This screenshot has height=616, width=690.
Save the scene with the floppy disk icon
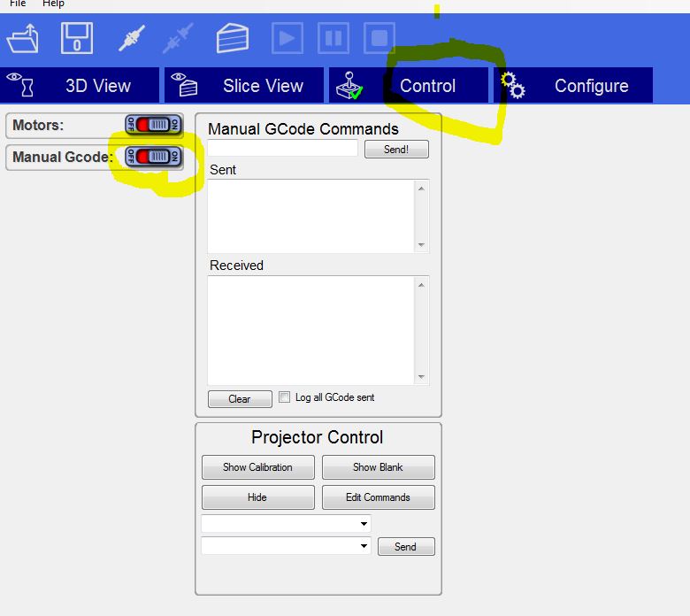coord(77,38)
